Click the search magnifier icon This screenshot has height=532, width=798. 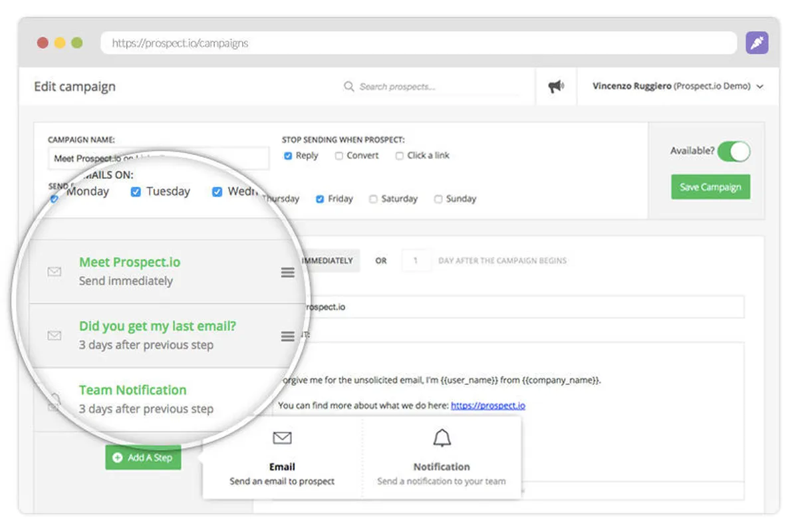coord(348,86)
